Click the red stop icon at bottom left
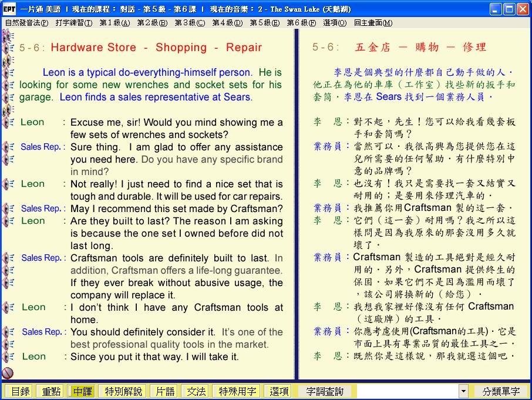 (x=8, y=372)
